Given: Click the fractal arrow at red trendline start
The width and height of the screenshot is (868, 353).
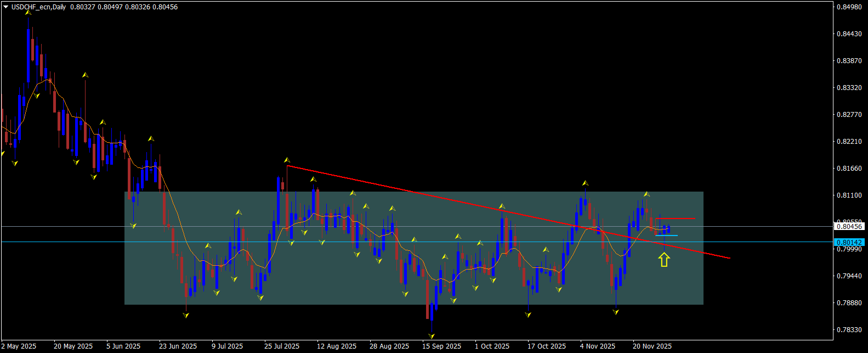Looking at the screenshot, I should coord(287,160).
